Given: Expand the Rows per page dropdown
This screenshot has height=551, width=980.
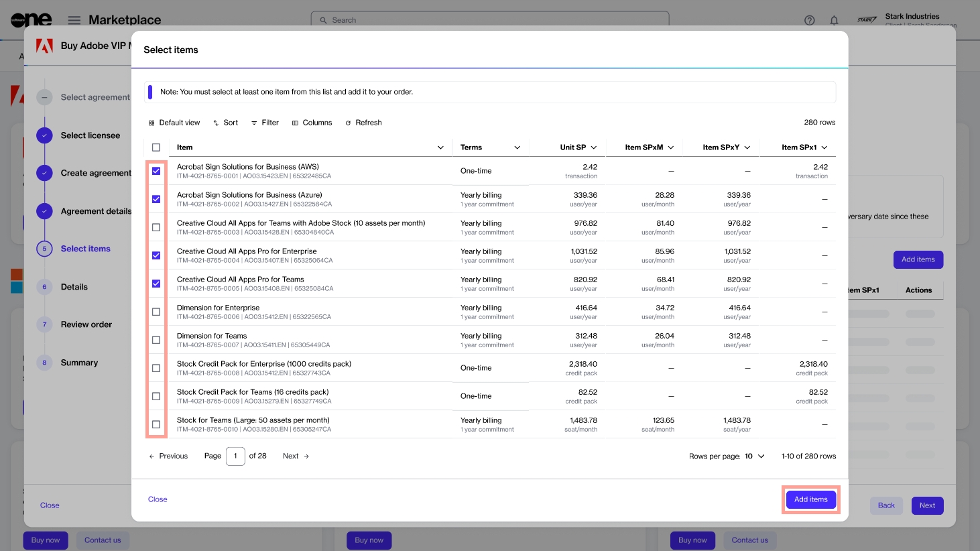Looking at the screenshot, I should point(755,456).
